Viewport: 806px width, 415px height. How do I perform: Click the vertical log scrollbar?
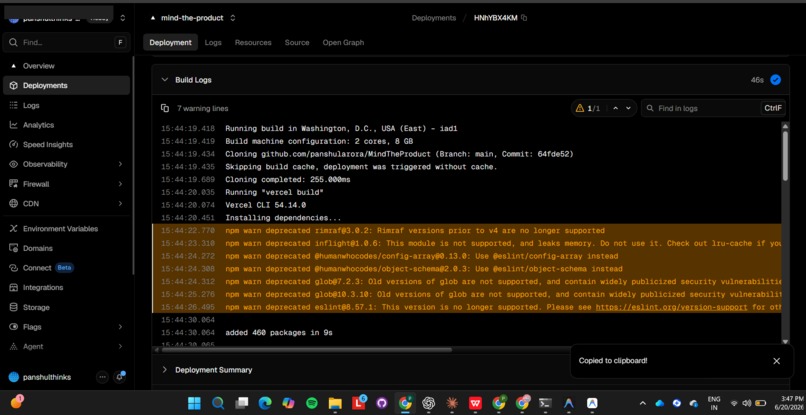785,156
